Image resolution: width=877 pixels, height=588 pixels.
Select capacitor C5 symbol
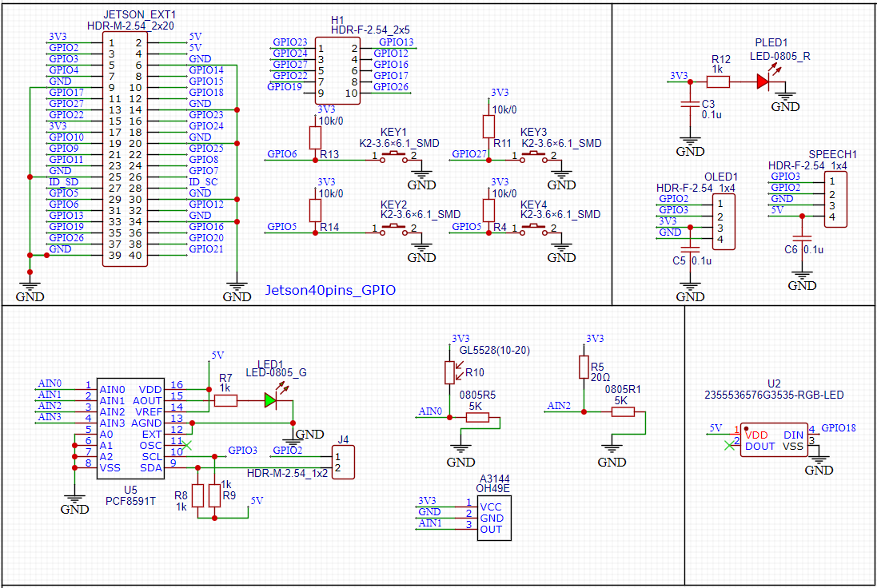pos(690,250)
